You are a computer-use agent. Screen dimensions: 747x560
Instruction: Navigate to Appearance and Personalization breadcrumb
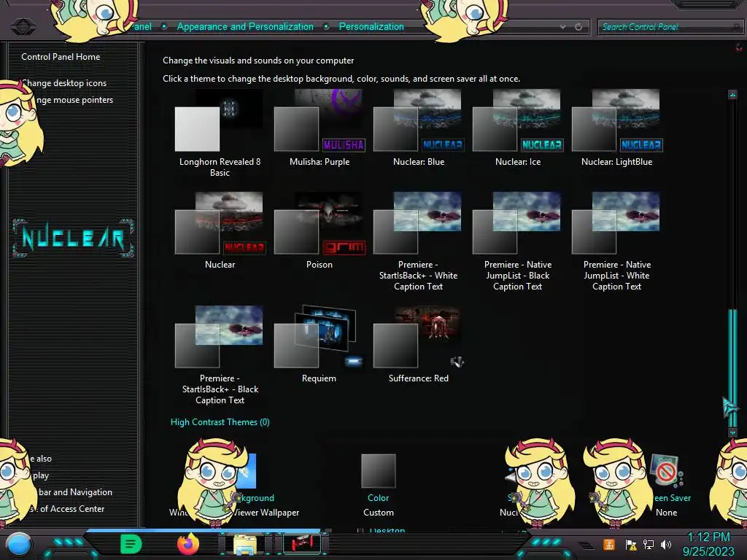[245, 27]
